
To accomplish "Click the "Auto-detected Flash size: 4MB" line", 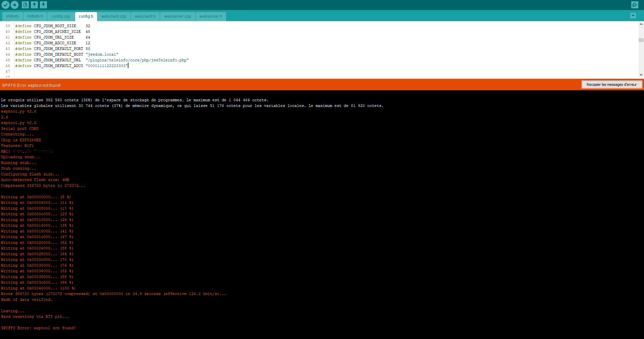I will 35,180.
